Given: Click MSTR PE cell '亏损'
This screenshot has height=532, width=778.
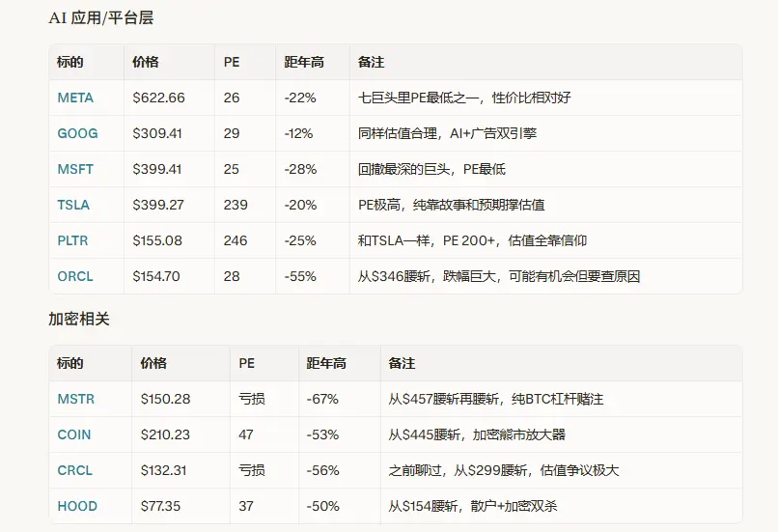Looking at the screenshot, I should pos(252,399).
